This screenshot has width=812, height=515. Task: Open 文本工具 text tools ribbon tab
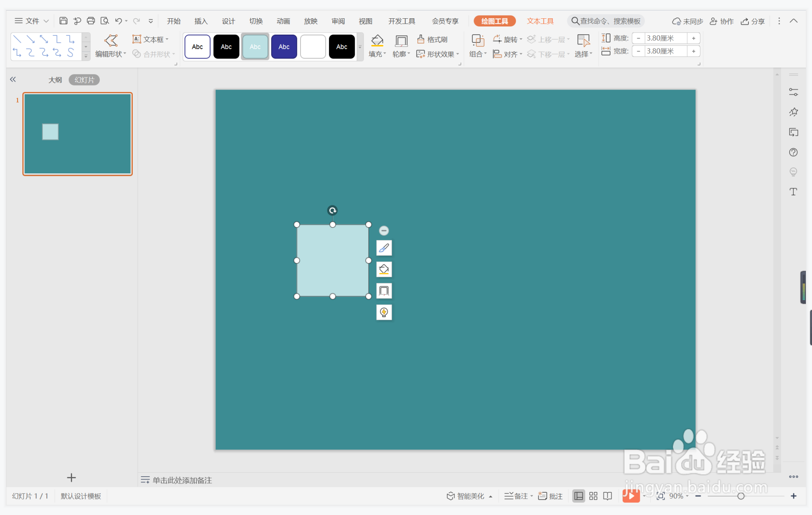pos(540,21)
